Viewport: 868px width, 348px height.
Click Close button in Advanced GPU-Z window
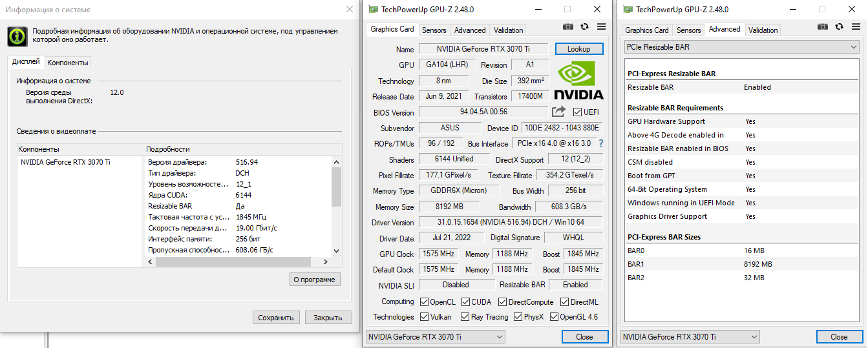(839, 336)
